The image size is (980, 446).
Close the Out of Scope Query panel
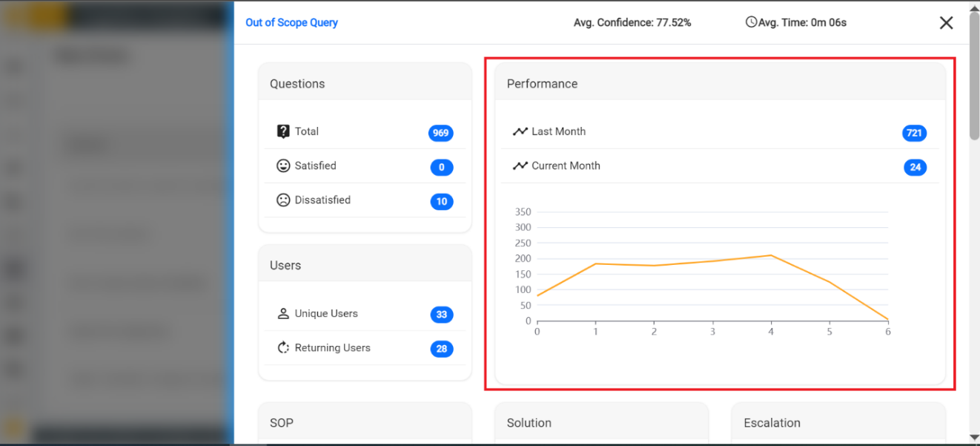tap(946, 23)
